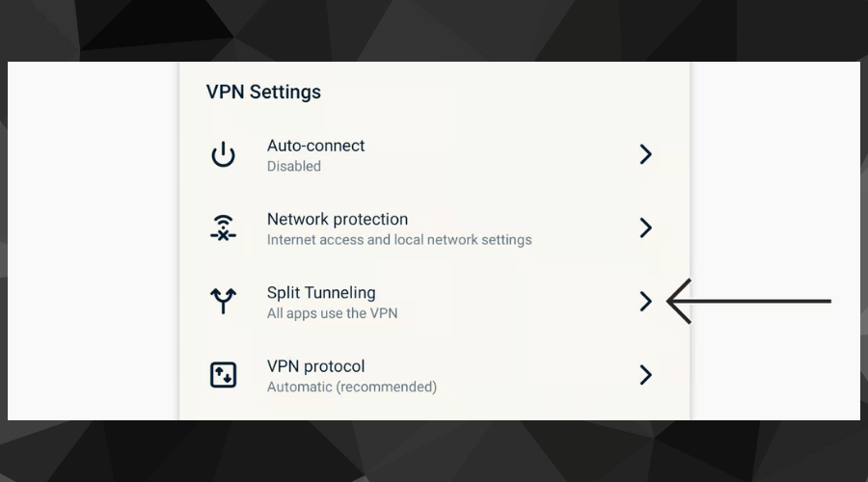Click the blank white margin left of settings card
The height and width of the screenshot is (482, 868).
[92, 241]
